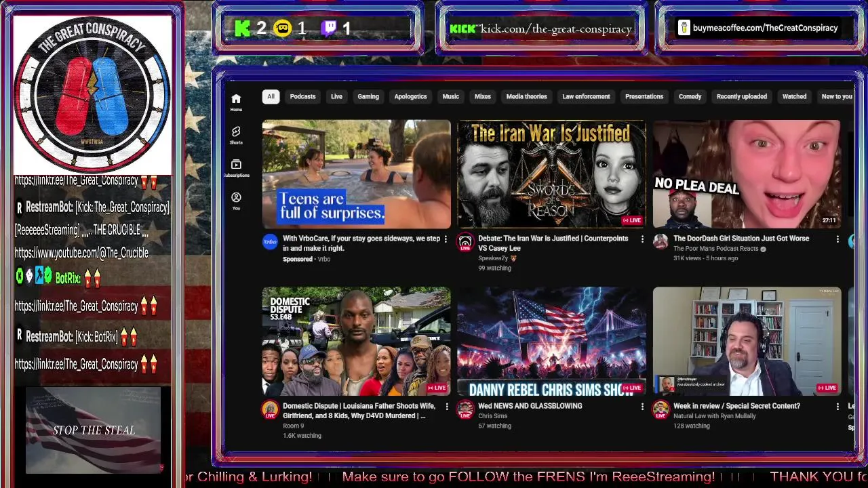Open more options for Week in review video
The height and width of the screenshot is (488, 868).
(x=837, y=407)
